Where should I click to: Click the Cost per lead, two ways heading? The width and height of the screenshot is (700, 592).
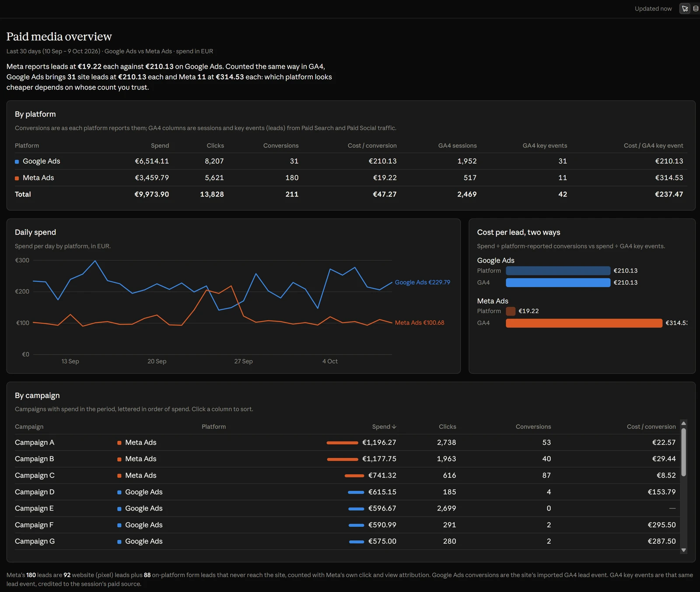click(x=518, y=232)
